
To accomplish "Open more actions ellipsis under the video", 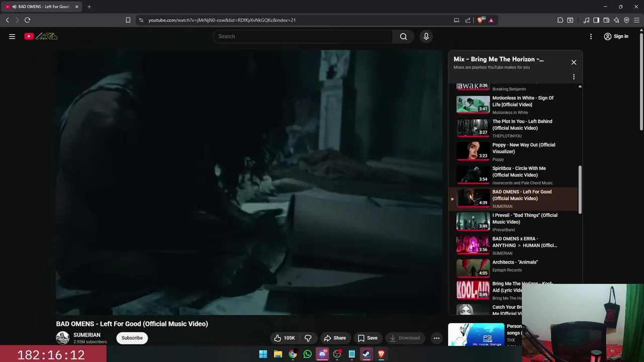I will (x=437, y=338).
